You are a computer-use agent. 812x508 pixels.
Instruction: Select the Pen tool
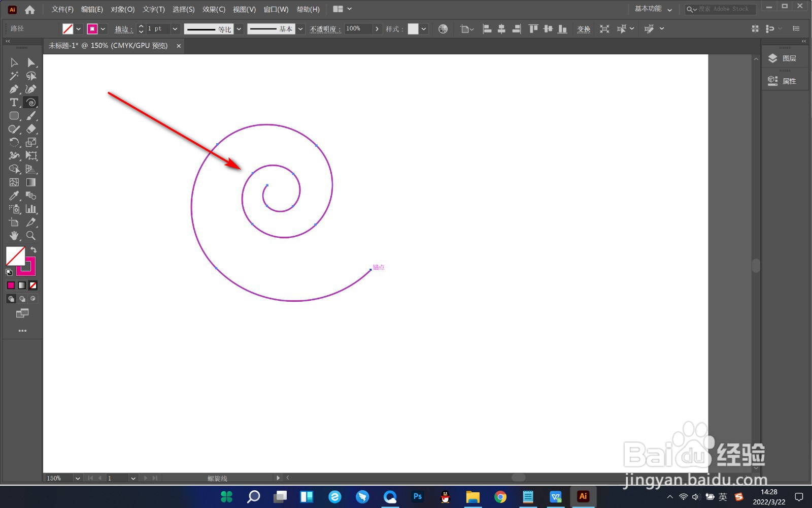point(14,89)
